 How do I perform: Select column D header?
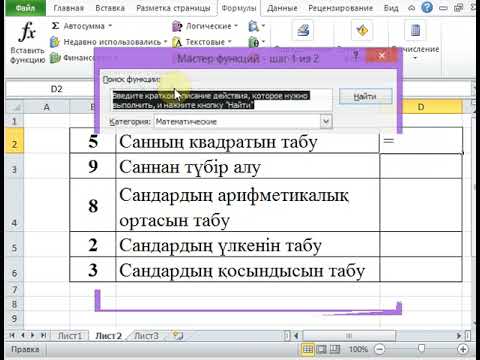point(421,107)
